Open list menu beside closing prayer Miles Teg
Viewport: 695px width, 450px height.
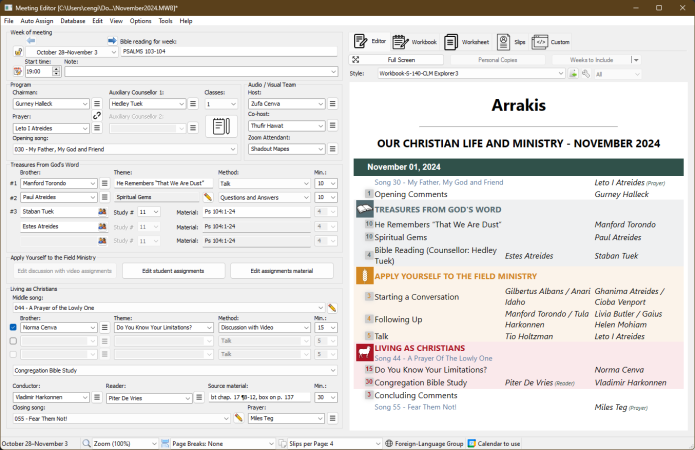pyautogui.click(x=332, y=418)
